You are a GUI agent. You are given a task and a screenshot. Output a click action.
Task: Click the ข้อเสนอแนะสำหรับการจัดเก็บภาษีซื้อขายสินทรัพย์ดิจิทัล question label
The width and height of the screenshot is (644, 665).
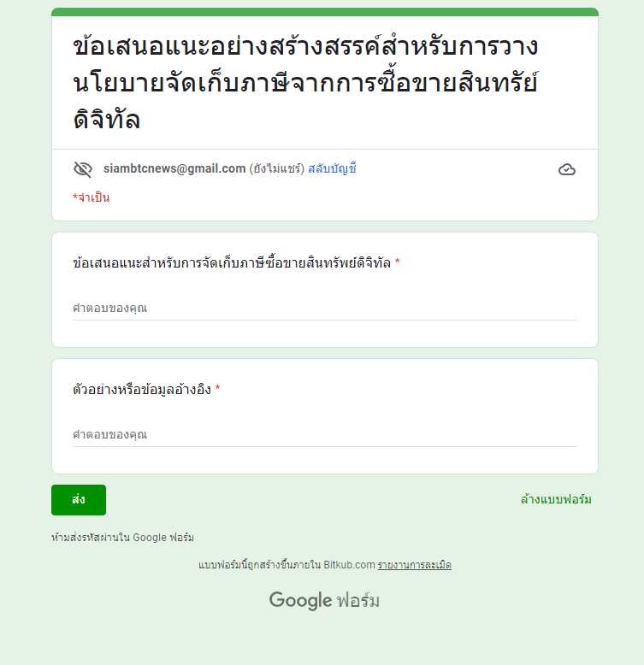[x=232, y=263]
